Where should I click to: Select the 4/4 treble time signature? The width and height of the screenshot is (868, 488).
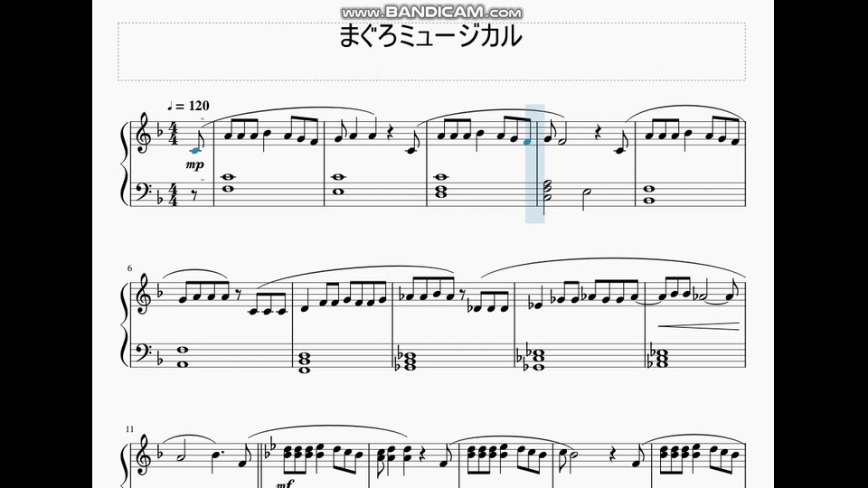click(173, 136)
